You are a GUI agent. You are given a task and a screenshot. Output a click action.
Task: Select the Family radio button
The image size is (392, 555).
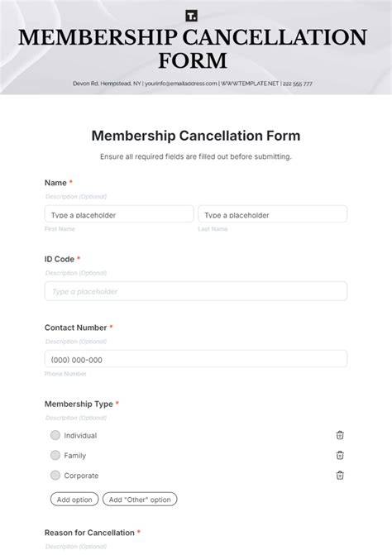55,455
